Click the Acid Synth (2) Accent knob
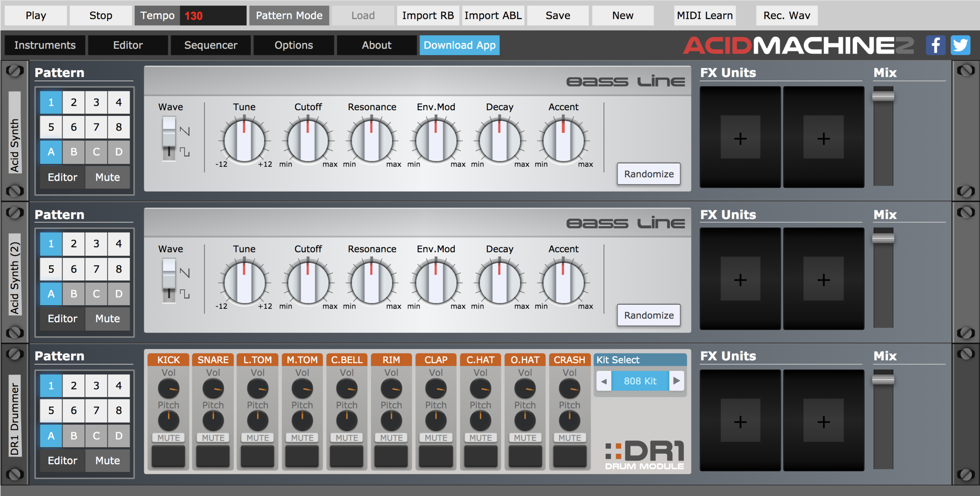The height and width of the screenshot is (496, 980). point(563,282)
